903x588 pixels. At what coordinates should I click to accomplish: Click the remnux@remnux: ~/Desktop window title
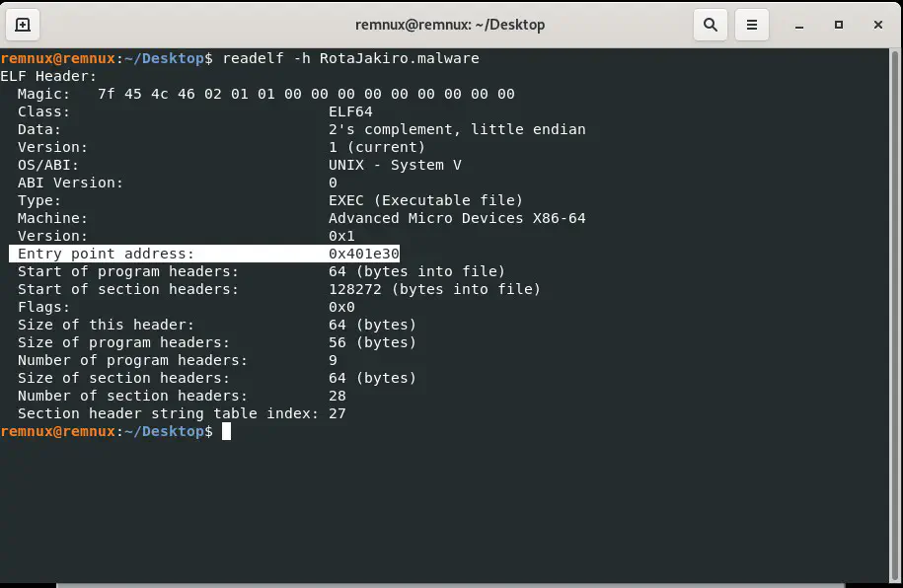450,25
